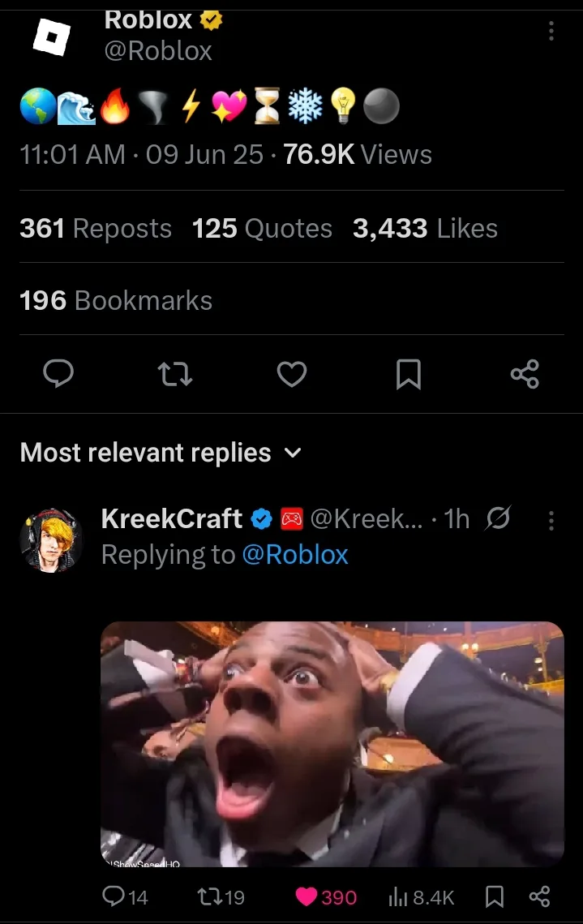This screenshot has height=924, width=583.
Task: Share the Roblox post
Action: [525, 374]
